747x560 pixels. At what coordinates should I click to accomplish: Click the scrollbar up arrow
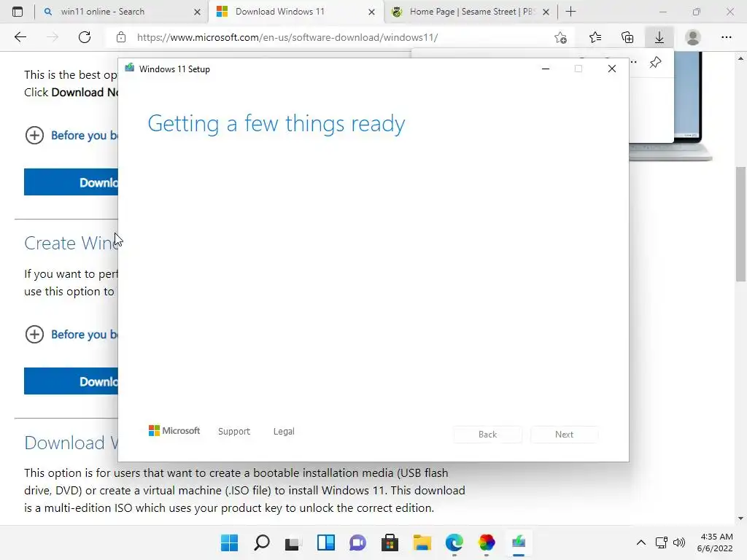tap(740, 58)
